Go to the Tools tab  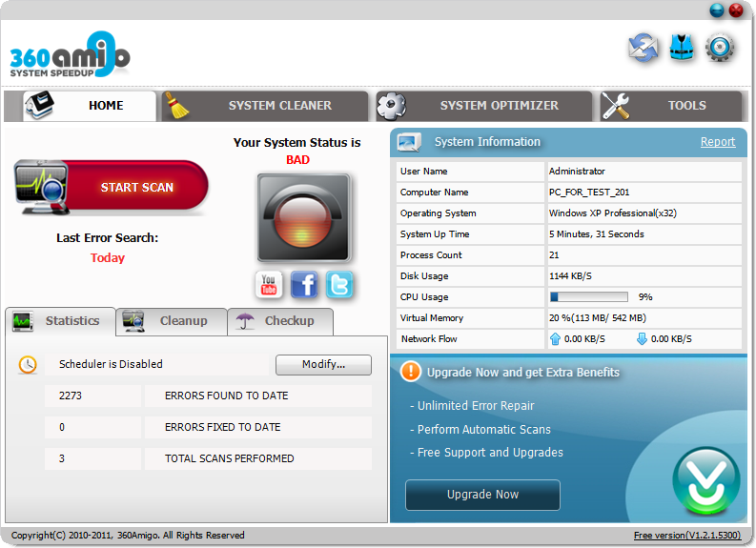671,106
